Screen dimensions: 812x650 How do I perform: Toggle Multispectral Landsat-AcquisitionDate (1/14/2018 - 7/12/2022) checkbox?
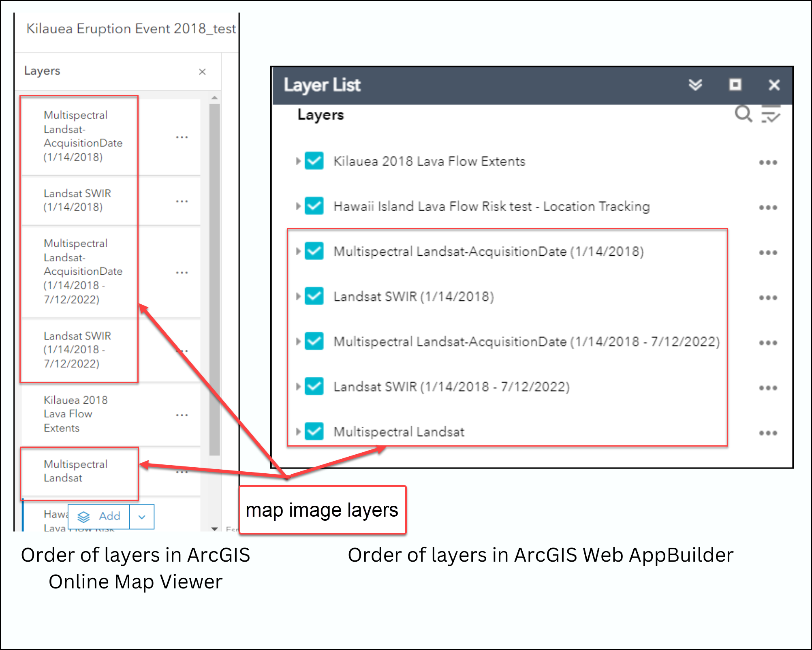[x=314, y=341]
